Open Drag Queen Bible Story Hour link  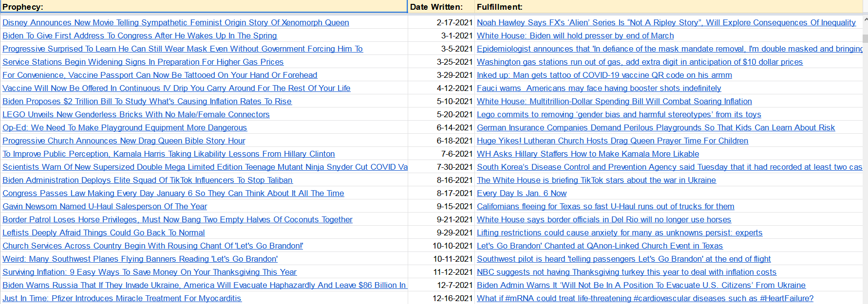coord(124,141)
